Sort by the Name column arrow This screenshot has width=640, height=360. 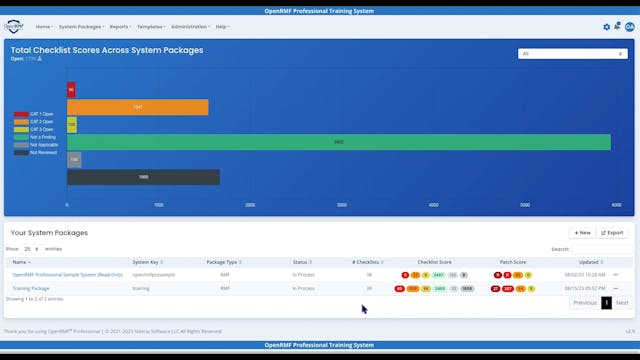[x=29, y=262]
